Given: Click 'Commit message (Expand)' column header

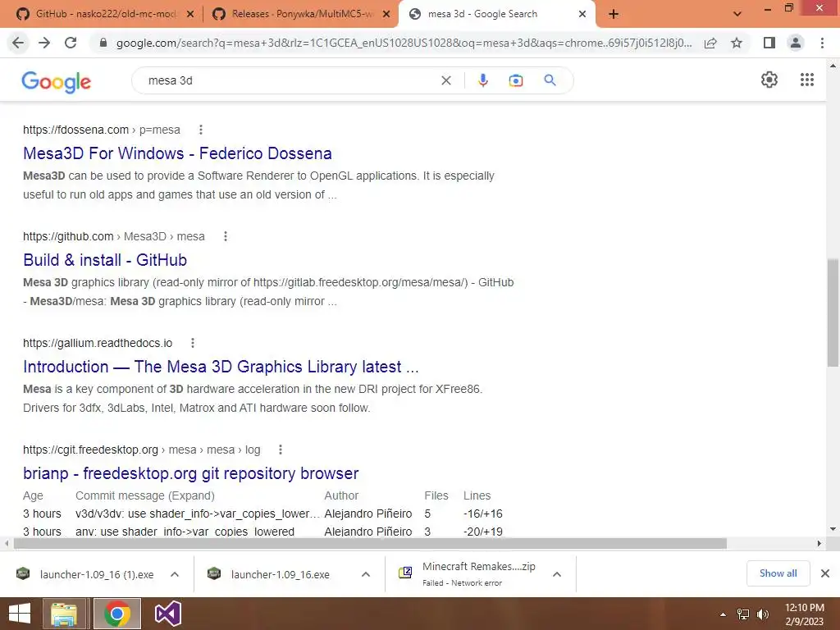Looking at the screenshot, I should [x=144, y=495].
